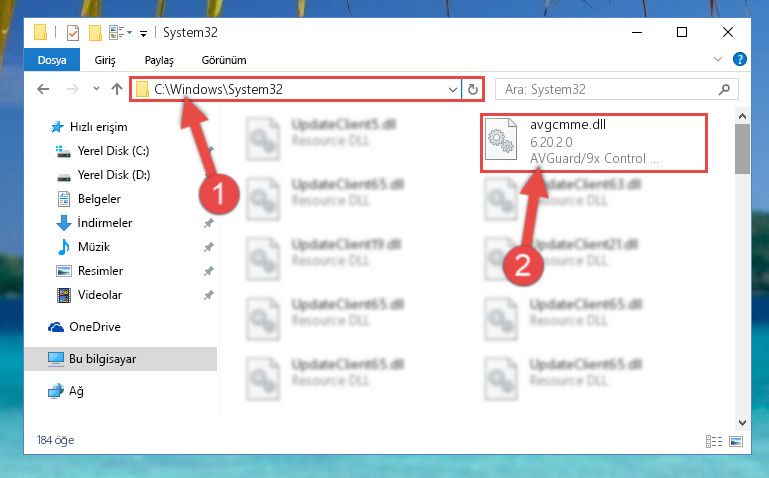Expand the address bar history dropdown
769x478 pixels.
tap(453, 90)
